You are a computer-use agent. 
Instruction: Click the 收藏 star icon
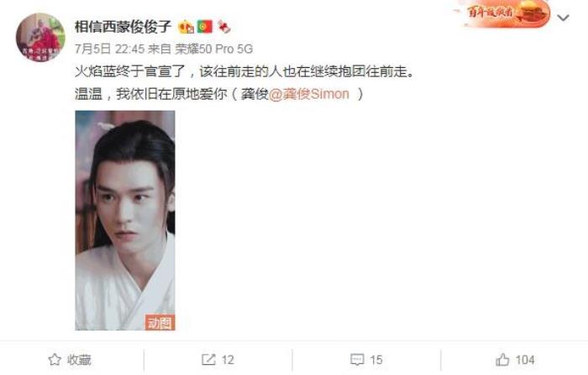pyautogui.click(x=55, y=360)
